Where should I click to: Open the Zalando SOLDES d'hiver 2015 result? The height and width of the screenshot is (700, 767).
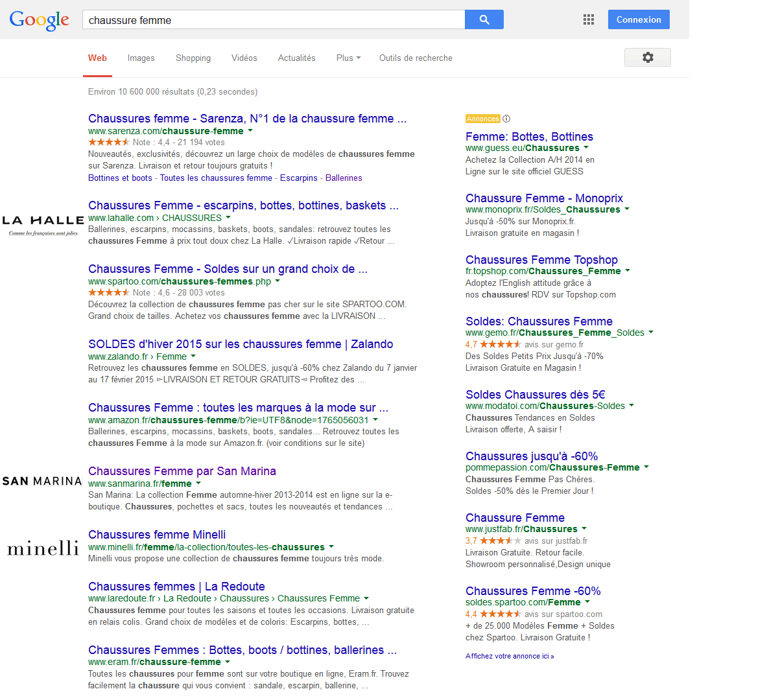[x=241, y=344]
